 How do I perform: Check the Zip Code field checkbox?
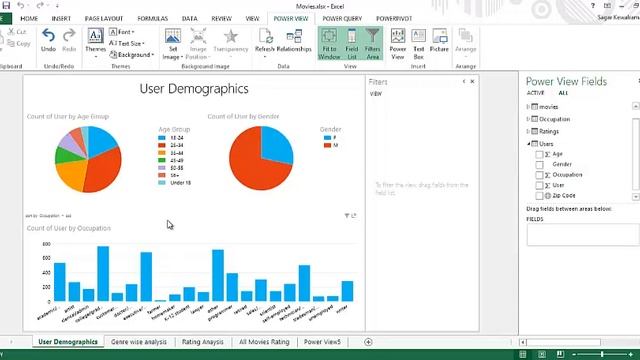click(539, 196)
